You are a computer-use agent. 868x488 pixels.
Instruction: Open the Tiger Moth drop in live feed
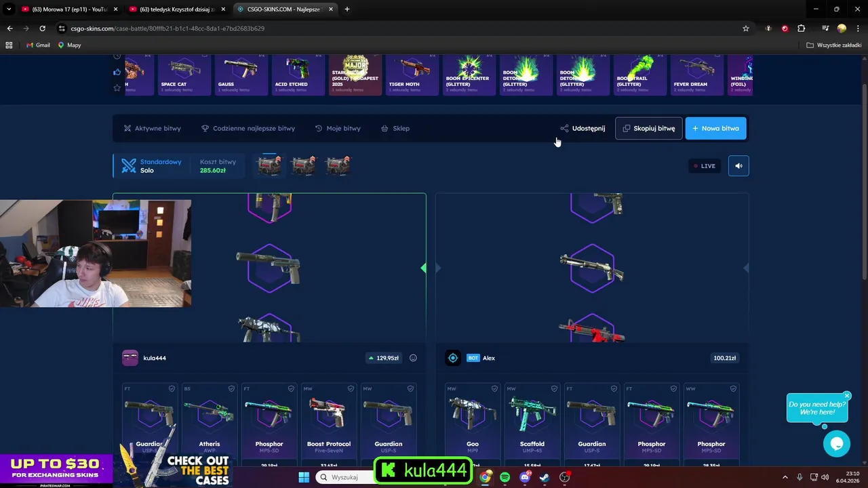412,75
